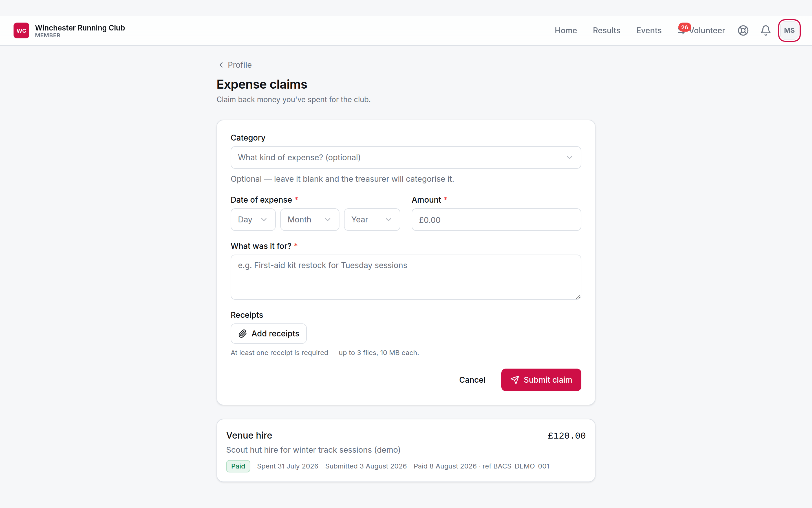Click the WC club logo icon
This screenshot has height=508, width=812.
21,30
